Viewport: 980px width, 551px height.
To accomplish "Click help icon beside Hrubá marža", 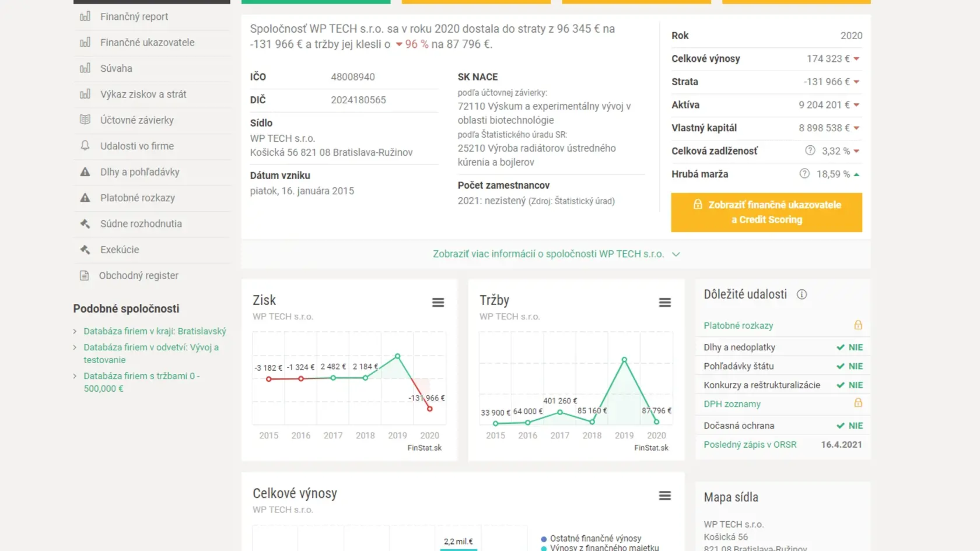I will pos(804,173).
